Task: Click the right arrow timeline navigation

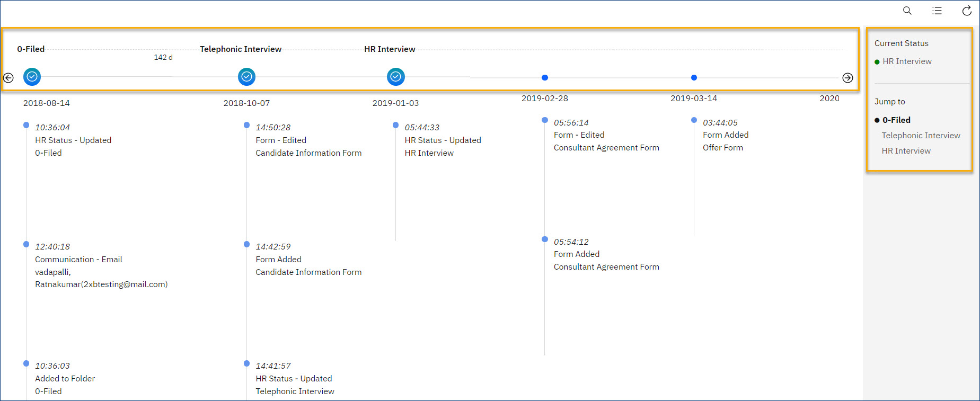Action: pyautogui.click(x=847, y=78)
